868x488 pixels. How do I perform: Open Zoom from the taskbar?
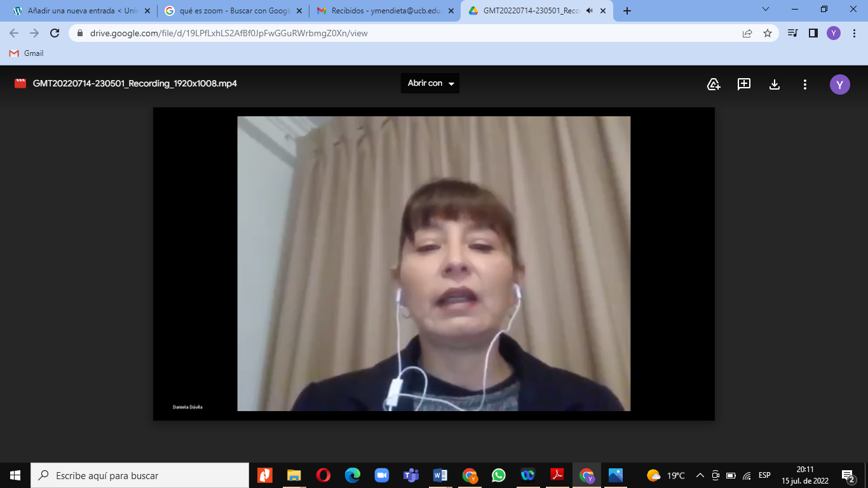pyautogui.click(x=381, y=475)
